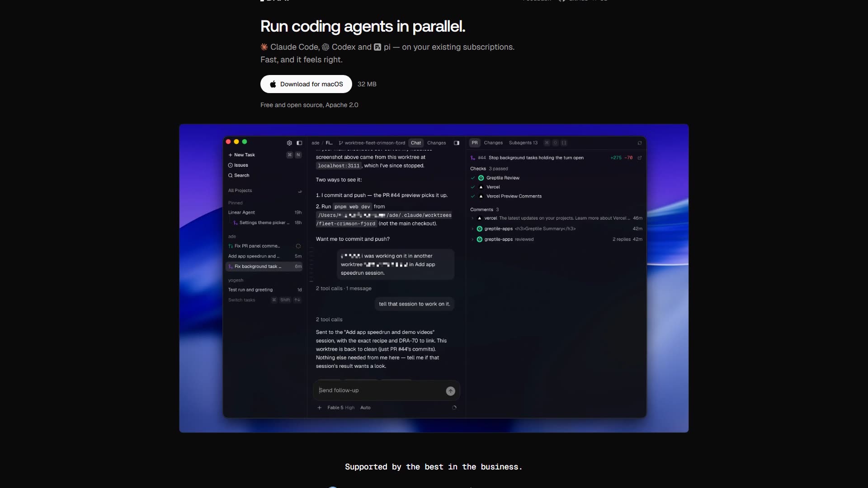Select the PR tab in right panel

475,143
